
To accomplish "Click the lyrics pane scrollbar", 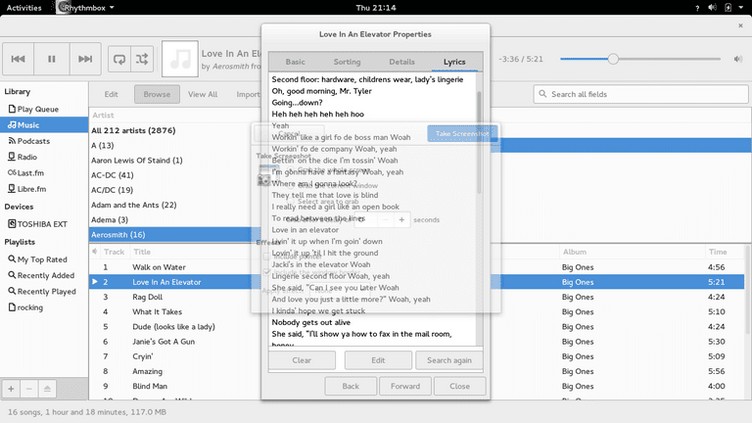I will pos(479,142).
